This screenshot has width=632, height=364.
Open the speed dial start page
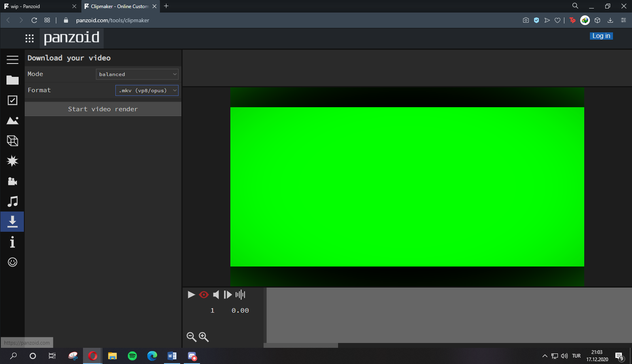tap(47, 20)
